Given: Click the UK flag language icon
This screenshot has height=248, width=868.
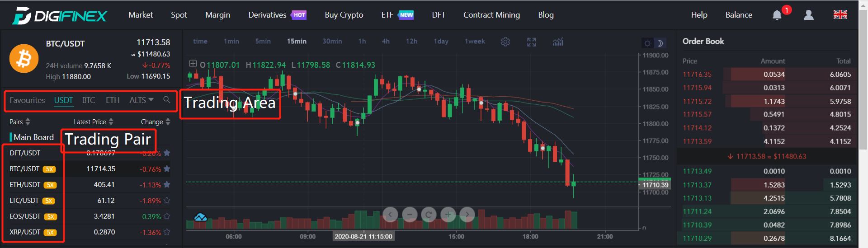Looking at the screenshot, I should pyautogui.click(x=840, y=15).
